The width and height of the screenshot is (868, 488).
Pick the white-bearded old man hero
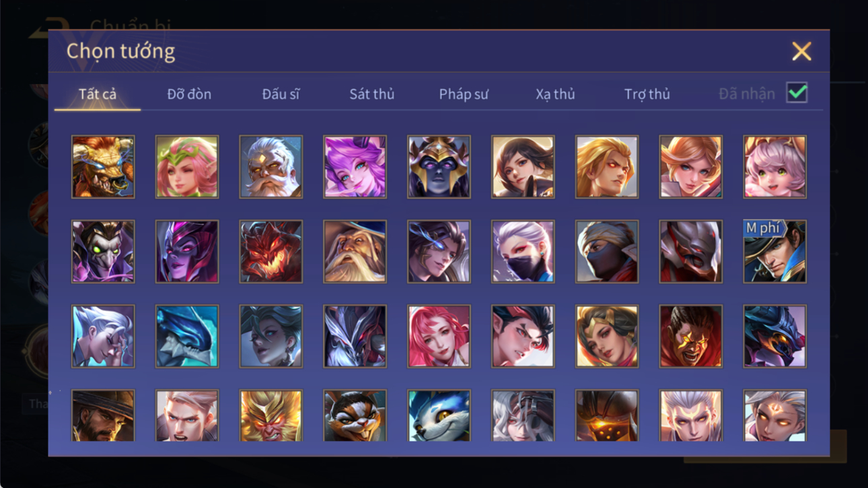tap(270, 167)
